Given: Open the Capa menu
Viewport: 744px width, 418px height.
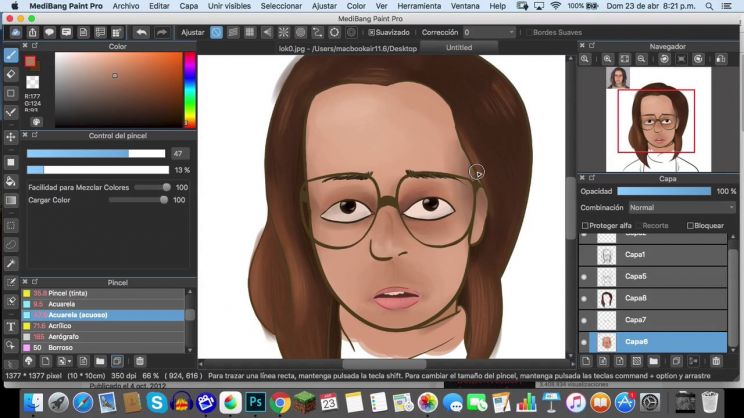Looking at the screenshot, I should [x=188, y=6].
